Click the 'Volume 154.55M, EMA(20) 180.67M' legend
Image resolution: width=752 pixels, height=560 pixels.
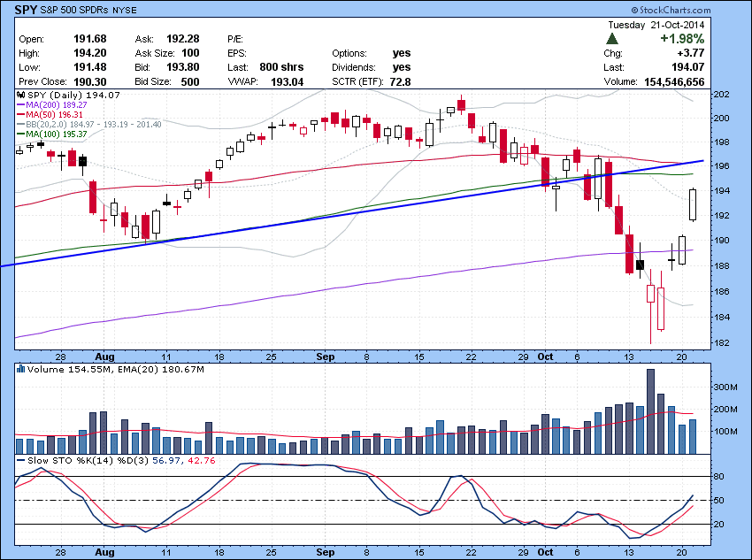click(116, 369)
